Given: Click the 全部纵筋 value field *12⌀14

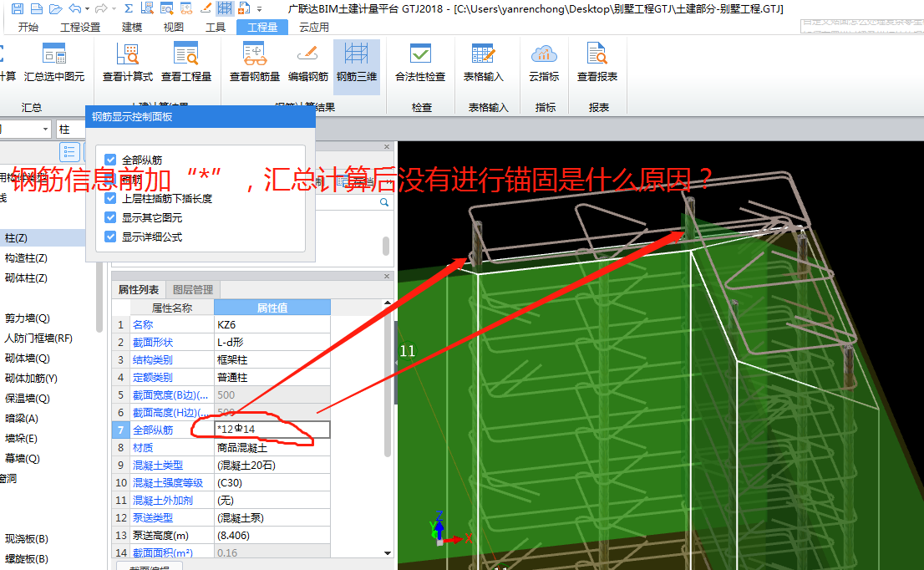Looking at the screenshot, I should (x=272, y=430).
